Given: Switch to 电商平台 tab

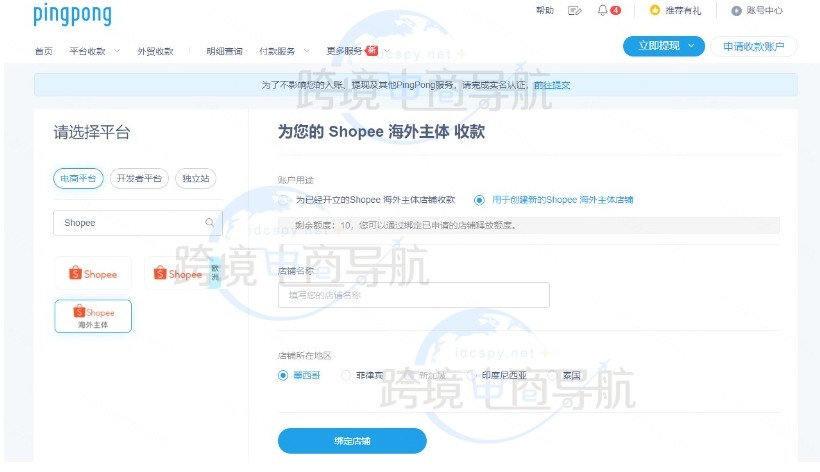Looking at the screenshot, I should [x=78, y=178].
